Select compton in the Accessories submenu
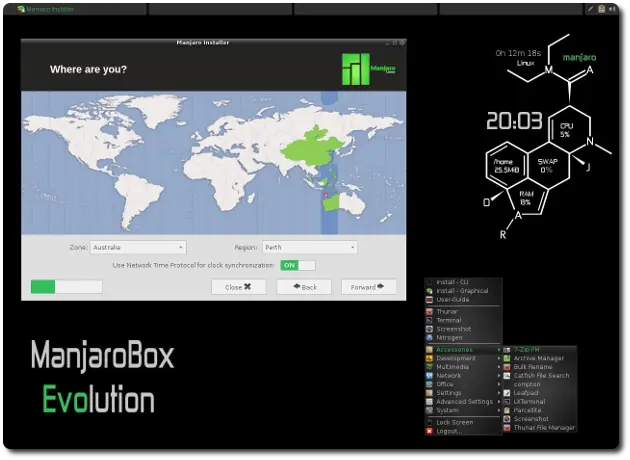630x460 pixels. pyautogui.click(x=540, y=384)
